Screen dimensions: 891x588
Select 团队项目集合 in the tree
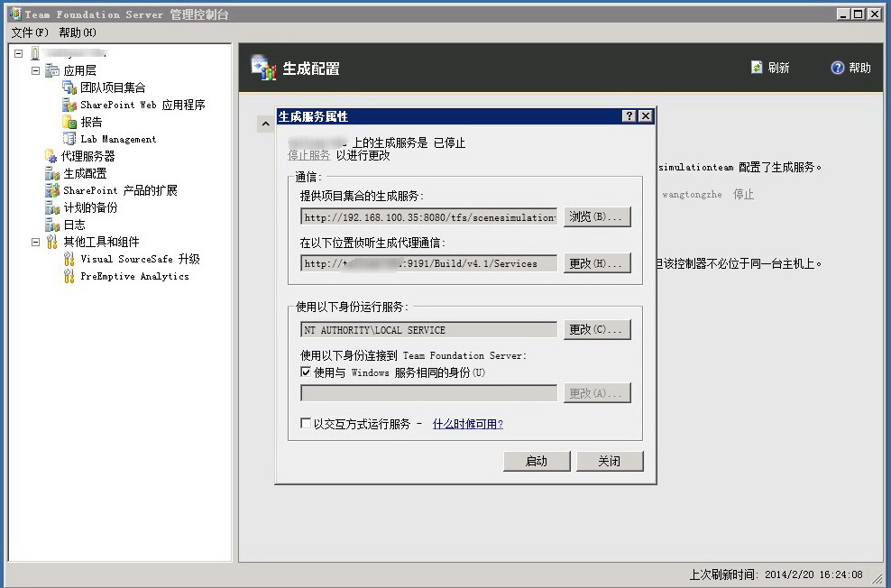click(x=113, y=87)
